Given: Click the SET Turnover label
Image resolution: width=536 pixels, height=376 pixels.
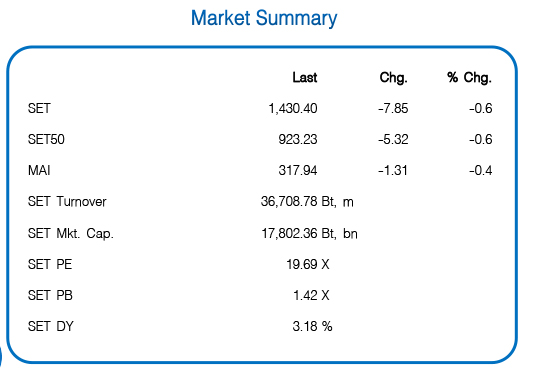Looking at the screenshot, I should pyautogui.click(x=67, y=202).
